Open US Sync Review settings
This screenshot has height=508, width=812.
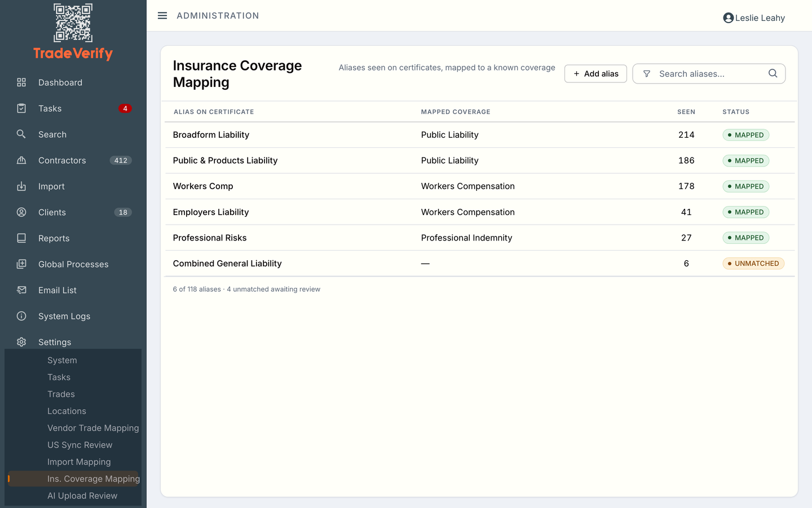(80, 445)
